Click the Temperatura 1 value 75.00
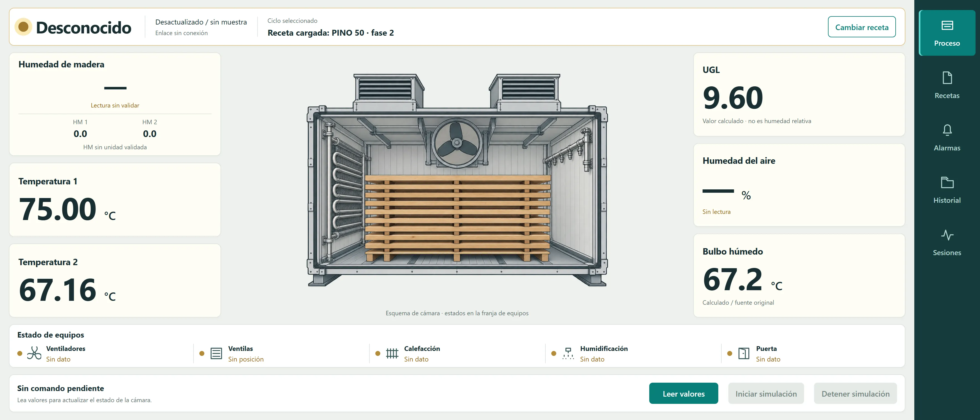The height and width of the screenshot is (420, 980). [x=57, y=209]
